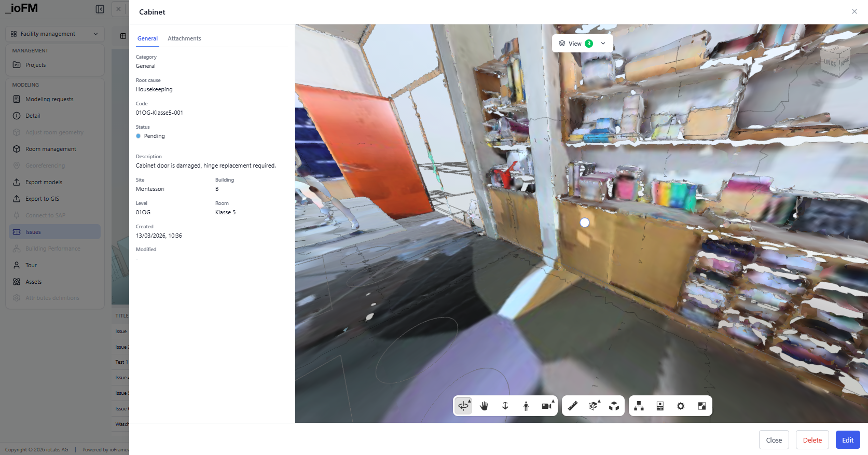This screenshot has width=868, height=455.
Task: Open the General tab
Action: pos(148,38)
